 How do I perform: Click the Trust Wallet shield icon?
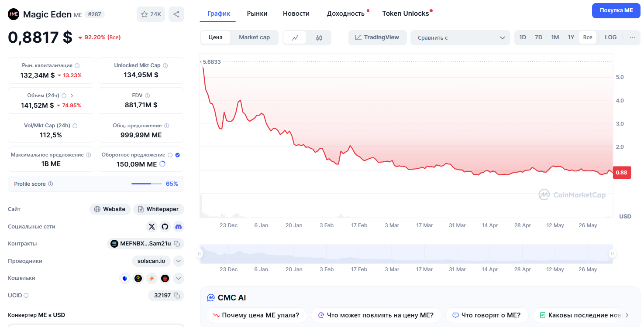tap(125, 278)
